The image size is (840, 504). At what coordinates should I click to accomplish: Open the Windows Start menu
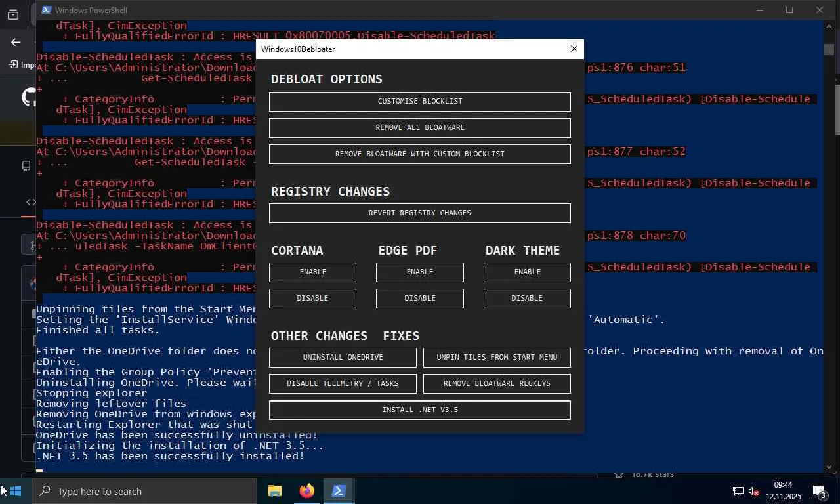[x=16, y=491]
